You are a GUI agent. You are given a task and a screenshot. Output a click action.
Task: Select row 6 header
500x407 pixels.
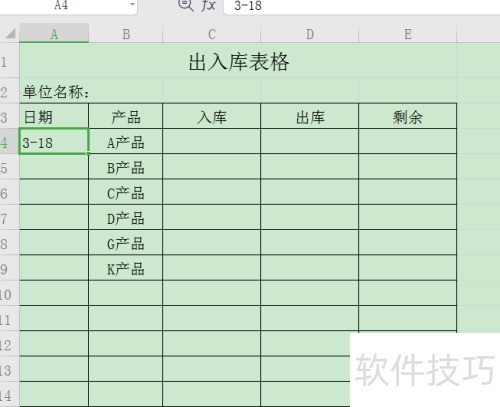(x=9, y=192)
